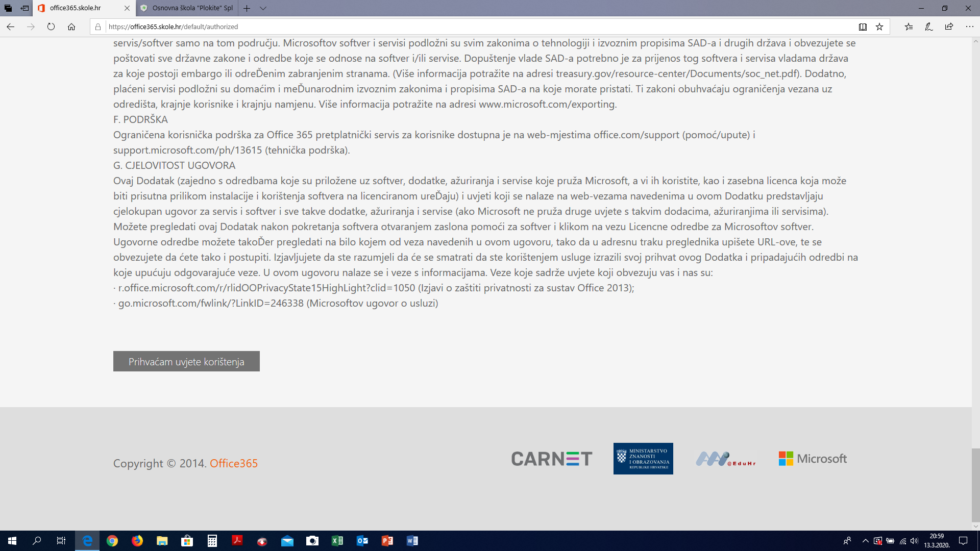Close the office365.skole.hr tab

pos(127,8)
